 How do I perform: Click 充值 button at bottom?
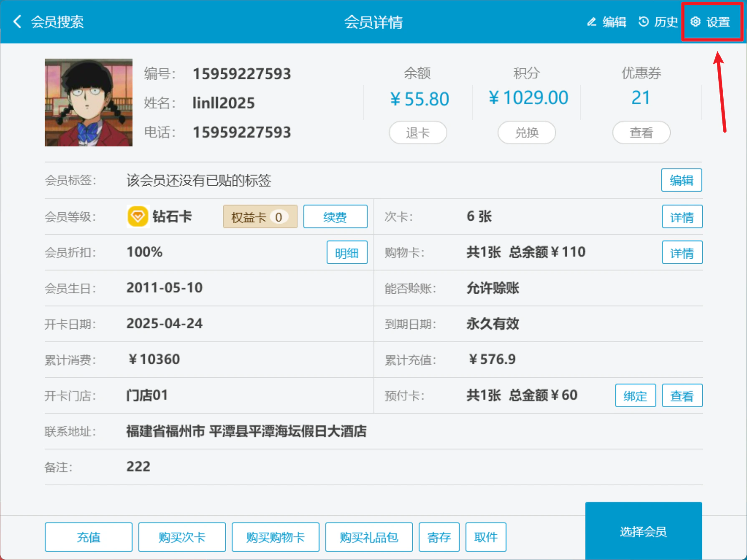[88, 537]
